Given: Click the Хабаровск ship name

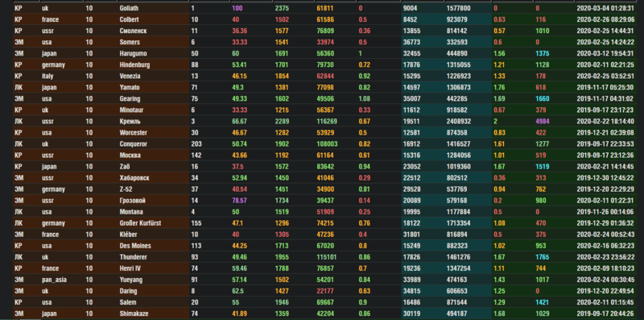Looking at the screenshot, I should (x=134, y=178).
